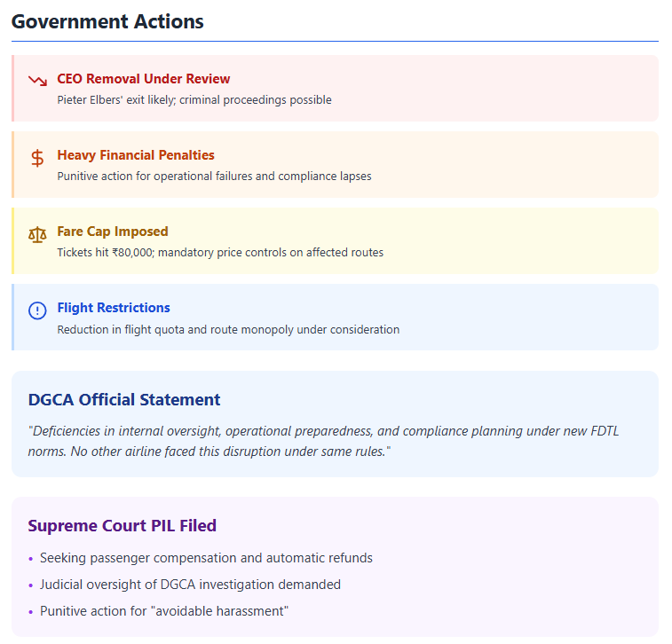Open the Flight Restrictions heading
Image resolution: width=672 pixels, height=644 pixels.
coord(114,308)
